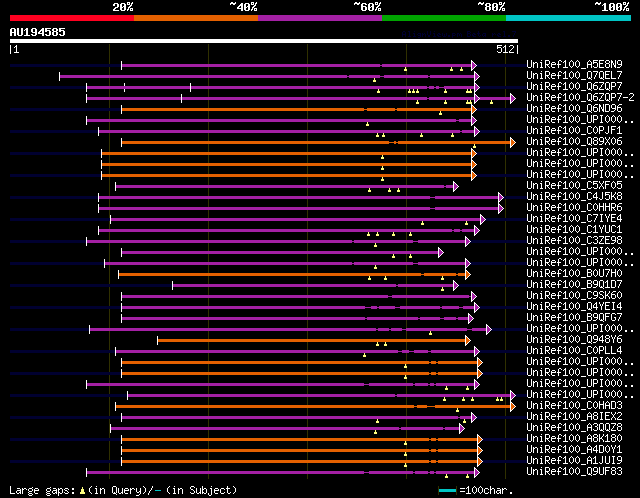This screenshot has height=498, width=640.
Task: Select the query name AU194585
Action: (38, 32)
